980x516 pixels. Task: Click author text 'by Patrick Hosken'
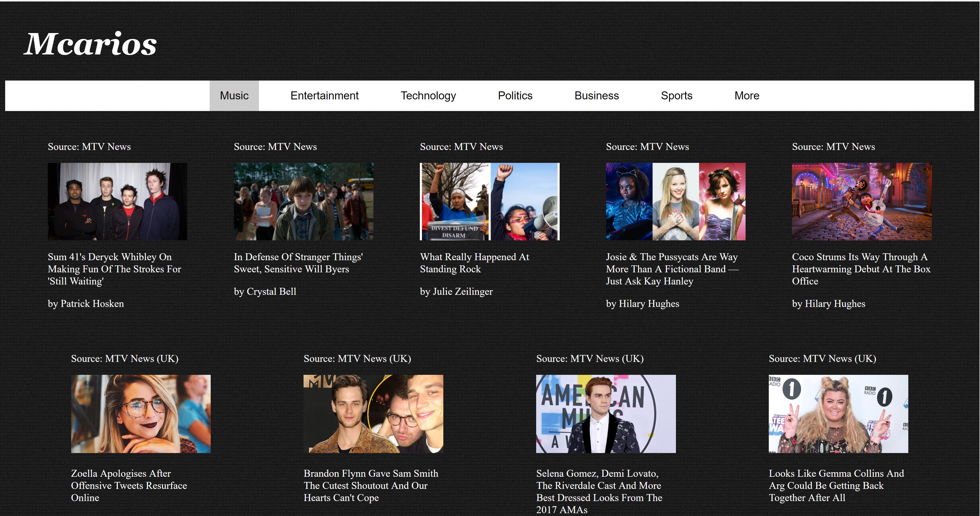coord(86,304)
